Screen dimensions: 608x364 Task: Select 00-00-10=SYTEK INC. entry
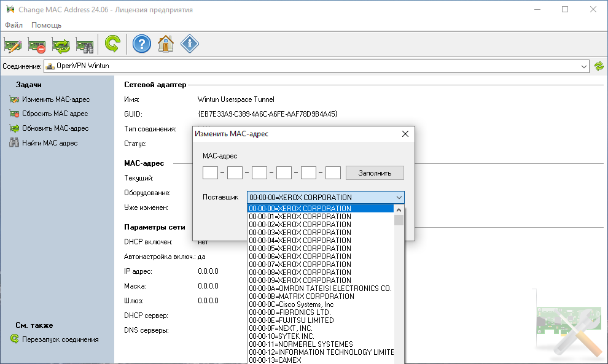tap(321, 336)
